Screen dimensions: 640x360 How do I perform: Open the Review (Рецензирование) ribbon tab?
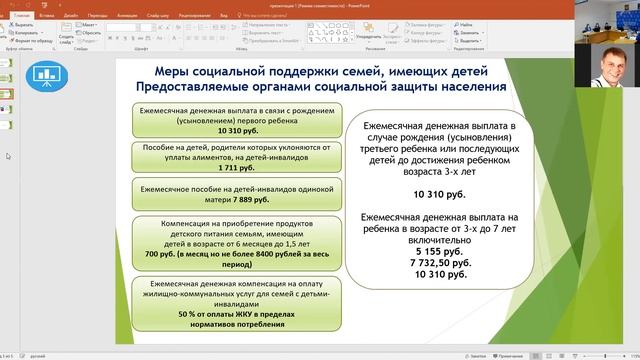(x=195, y=16)
